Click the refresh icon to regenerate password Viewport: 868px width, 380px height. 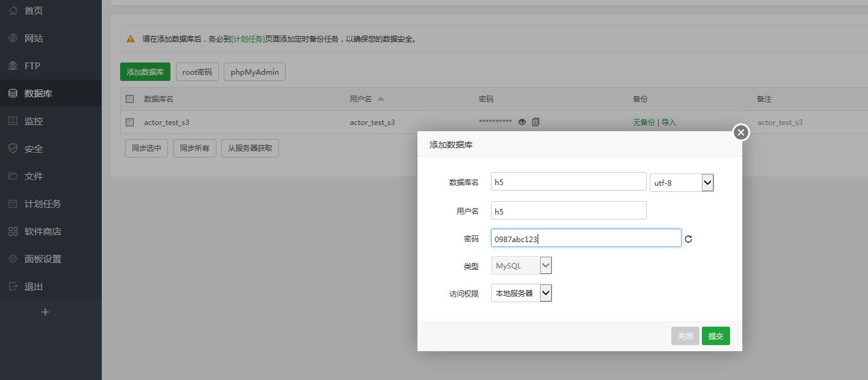(688, 239)
